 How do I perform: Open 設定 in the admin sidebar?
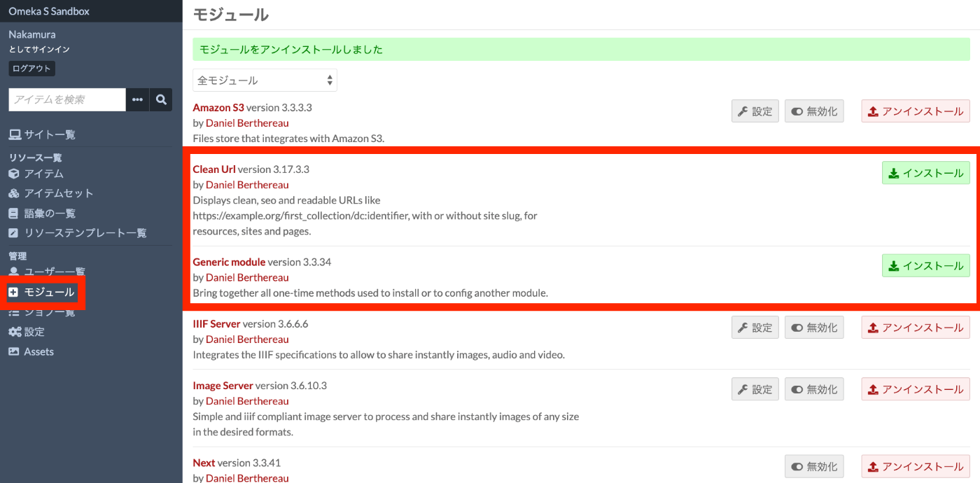coord(27,332)
